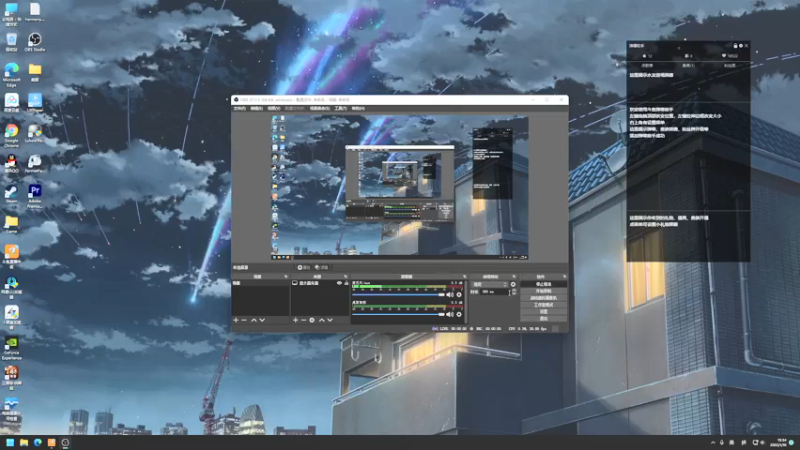Undock Sources panel via header icon

click(x=345, y=277)
